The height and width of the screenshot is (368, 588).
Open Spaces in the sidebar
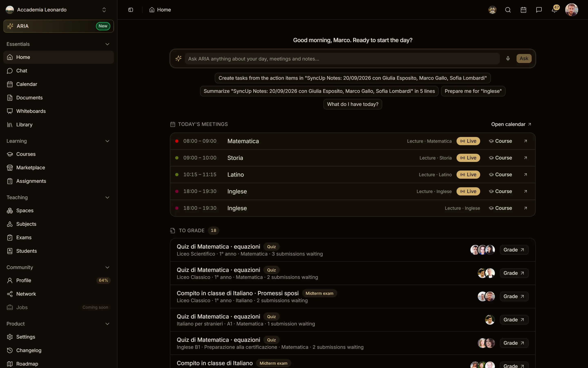(59, 211)
